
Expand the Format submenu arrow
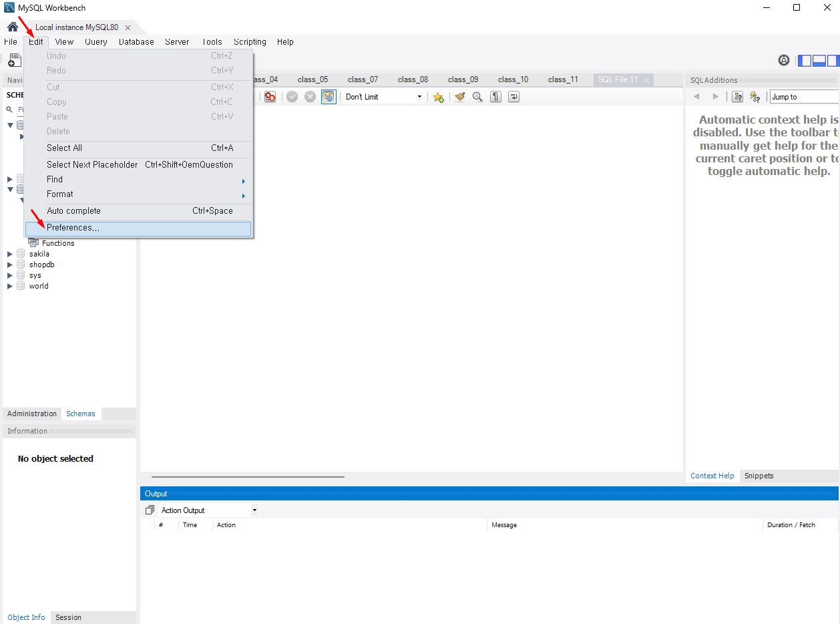(244, 196)
